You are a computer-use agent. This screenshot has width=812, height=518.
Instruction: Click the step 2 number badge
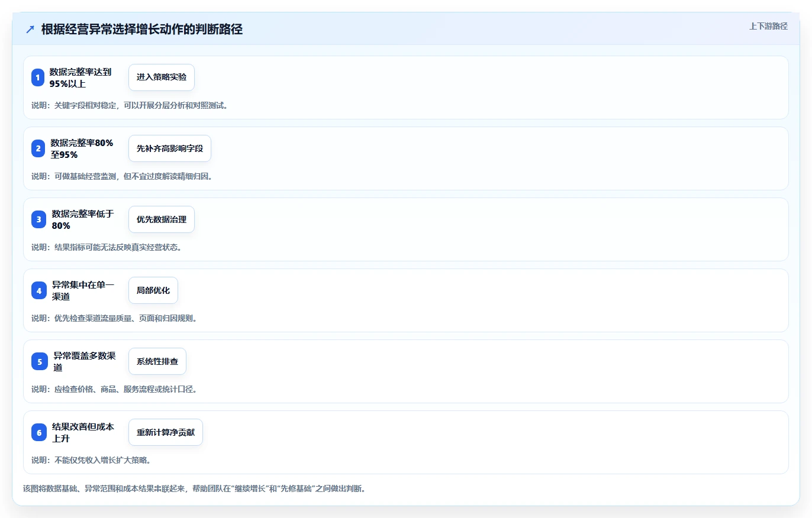tap(38, 148)
